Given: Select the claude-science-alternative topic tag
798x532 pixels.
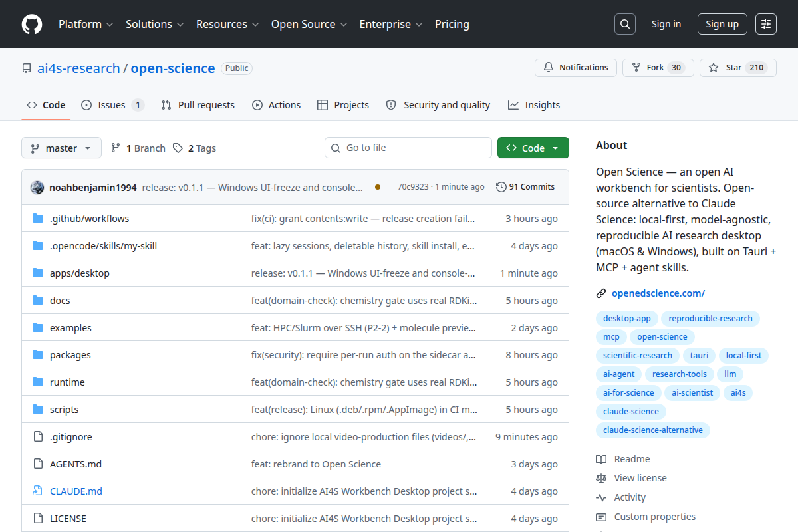Looking at the screenshot, I should [653, 430].
